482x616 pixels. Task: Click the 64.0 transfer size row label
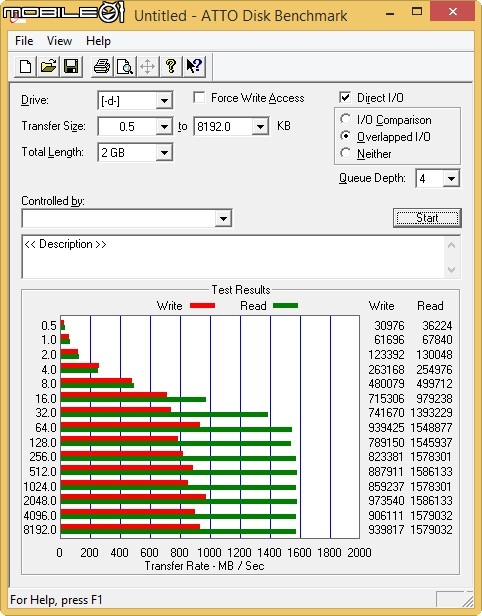pos(46,427)
